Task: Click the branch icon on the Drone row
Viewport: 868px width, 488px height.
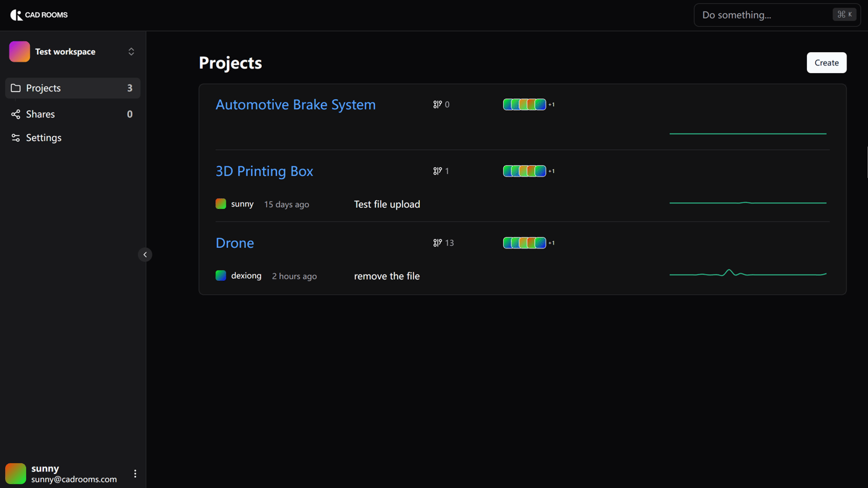Action: [x=437, y=243]
